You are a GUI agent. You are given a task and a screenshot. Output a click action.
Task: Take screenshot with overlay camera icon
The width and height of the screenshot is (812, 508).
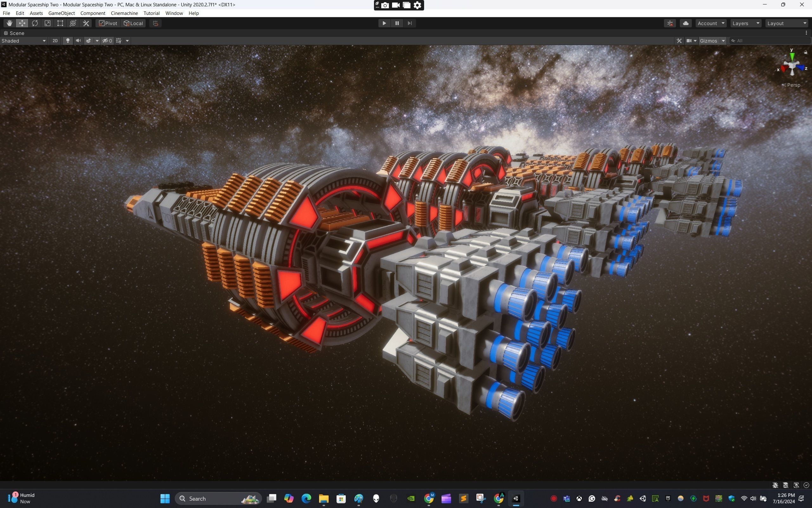pyautogui.click(x=385, y=5)
